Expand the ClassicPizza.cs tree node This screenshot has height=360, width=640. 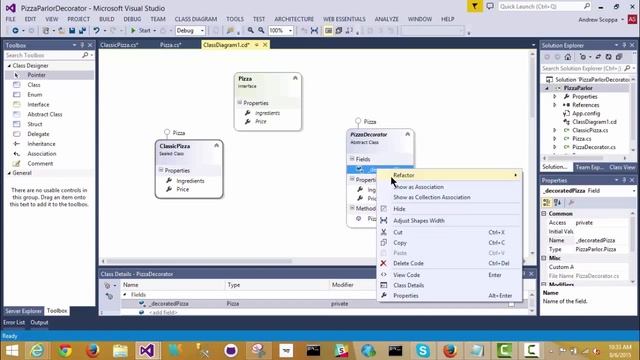[554, 130]
